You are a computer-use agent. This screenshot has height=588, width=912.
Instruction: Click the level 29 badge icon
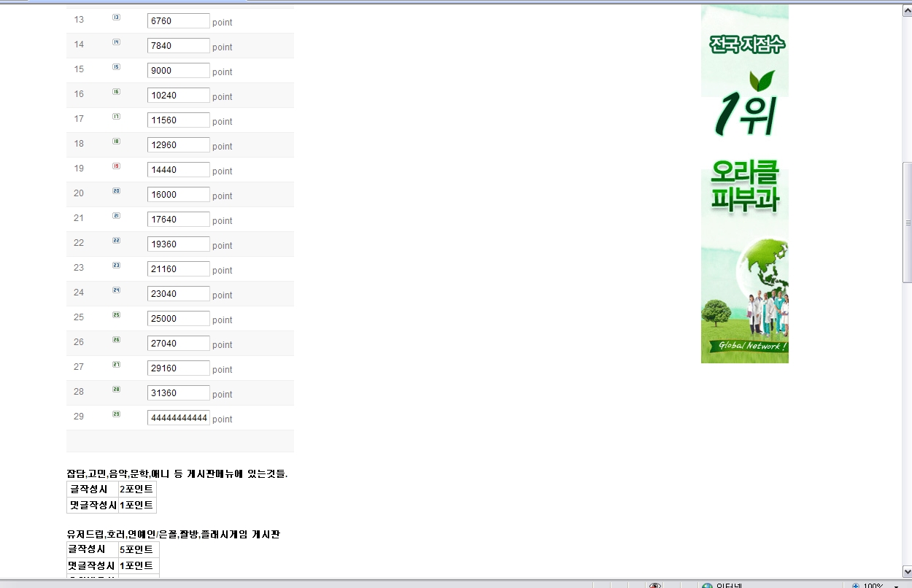point(116,414)
